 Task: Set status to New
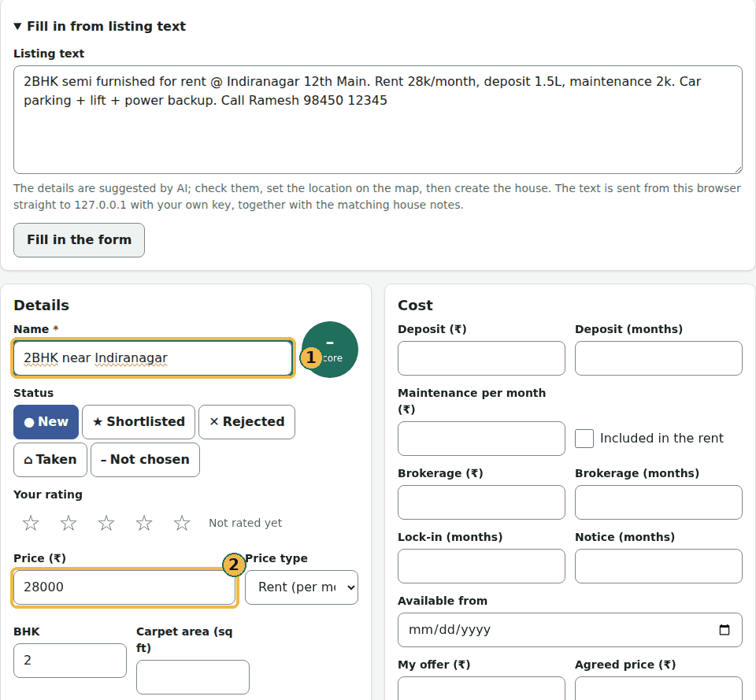(46, 422)
